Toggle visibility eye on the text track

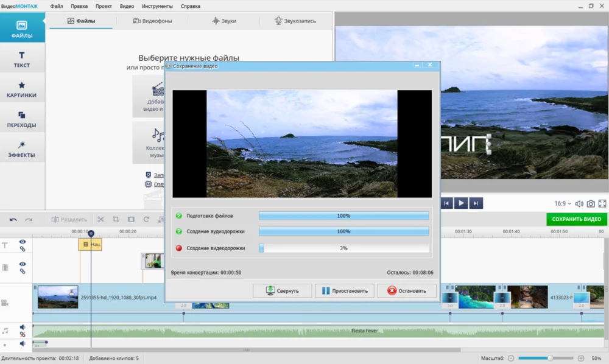click(x=23, y=242)
